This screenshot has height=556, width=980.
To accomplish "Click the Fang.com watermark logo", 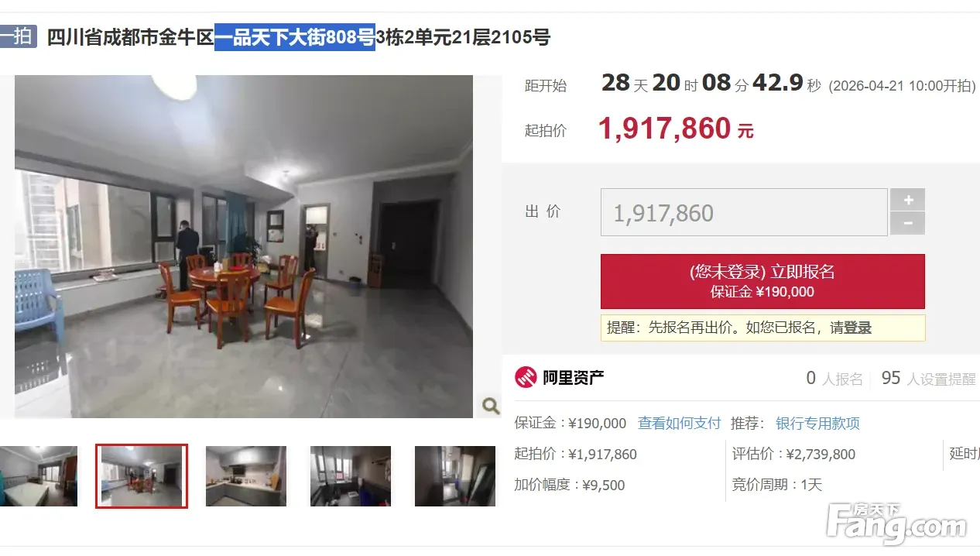I will 896,523.
